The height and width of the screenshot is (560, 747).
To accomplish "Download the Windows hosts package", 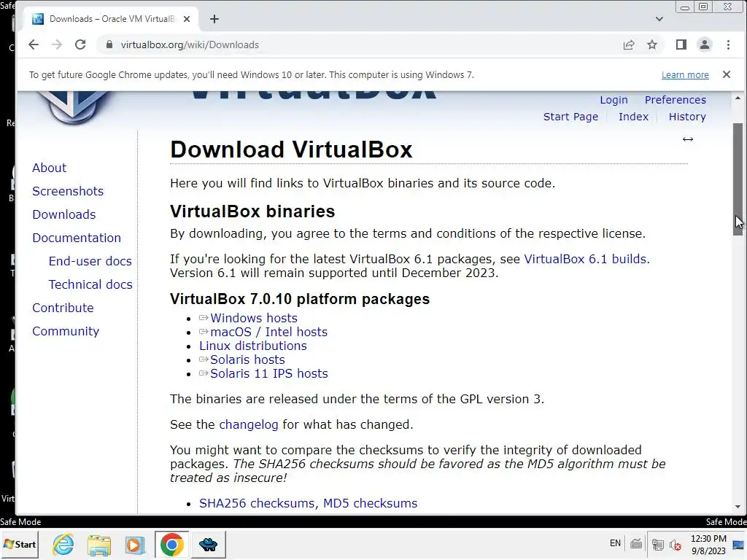I will 254,318.
